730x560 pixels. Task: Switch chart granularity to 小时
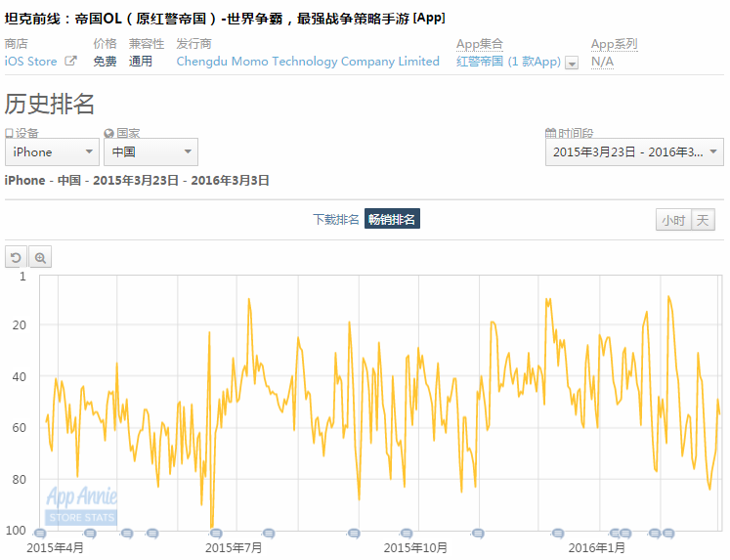pos(673,220)
